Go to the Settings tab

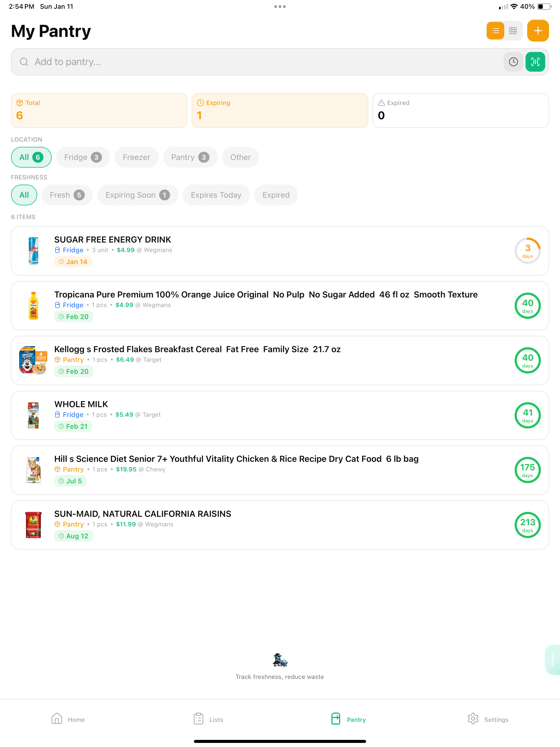(x=488, y=719)
